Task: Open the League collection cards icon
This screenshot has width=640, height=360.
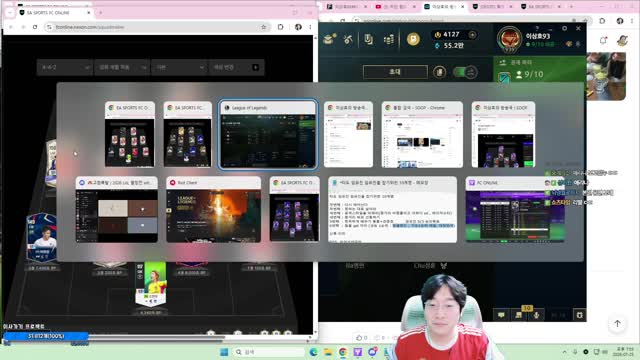Action: (369, 39)
